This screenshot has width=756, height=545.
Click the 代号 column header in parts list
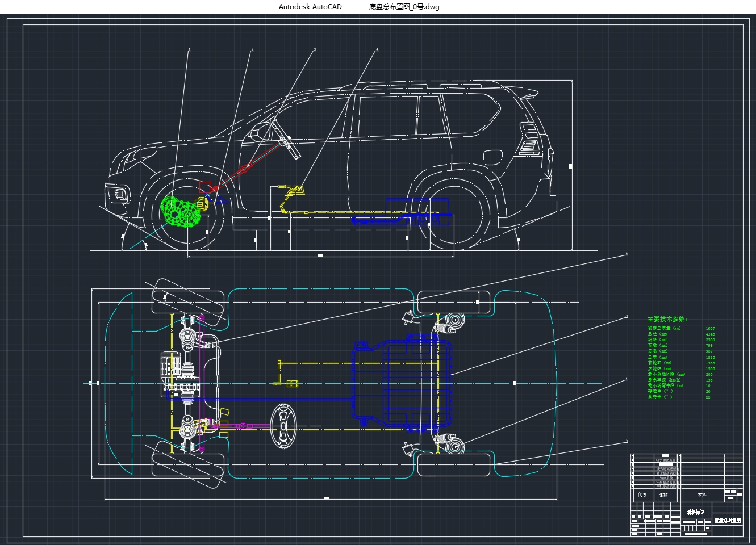tap(642, 494)
